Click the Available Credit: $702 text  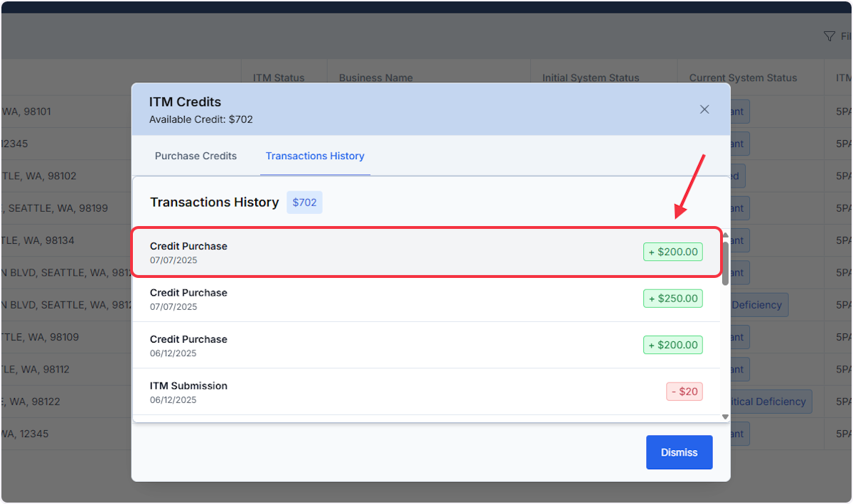pos(201,119)
